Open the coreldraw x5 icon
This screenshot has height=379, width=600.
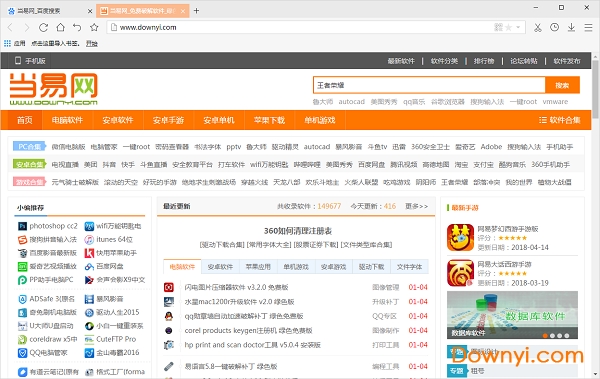coord(22,339)
